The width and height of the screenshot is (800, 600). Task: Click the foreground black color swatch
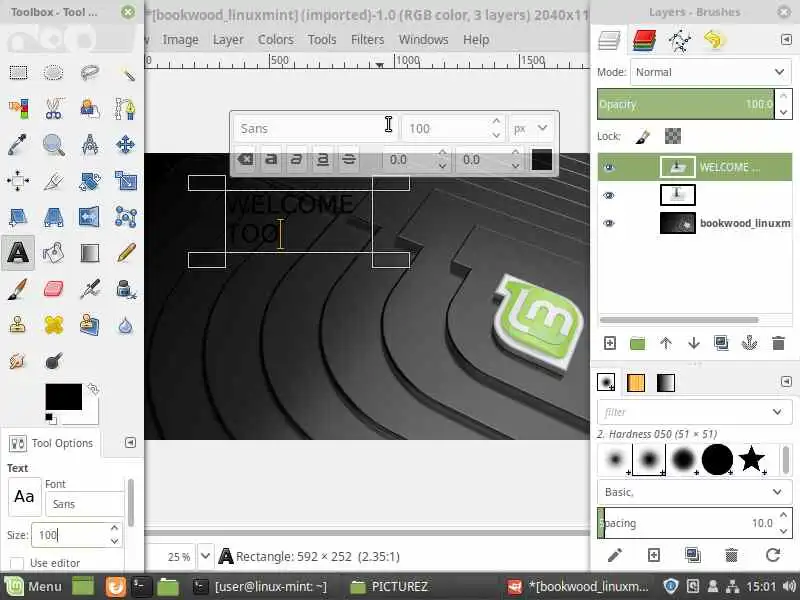63,396
